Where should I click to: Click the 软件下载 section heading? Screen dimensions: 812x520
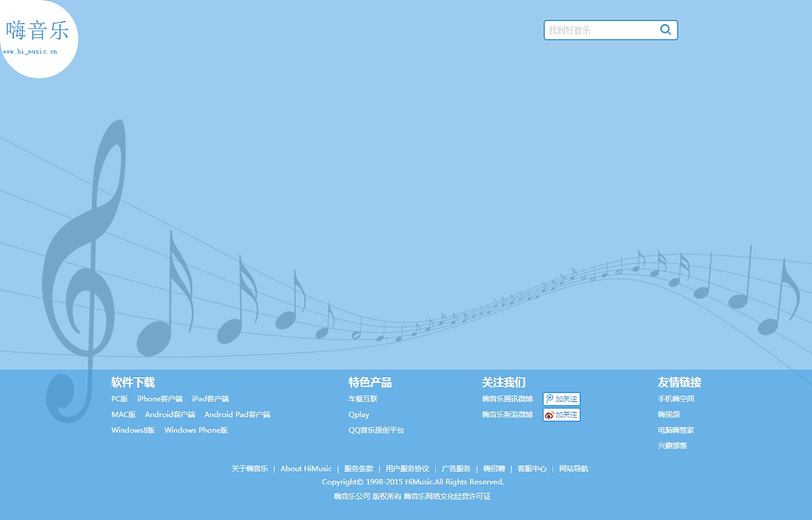[x=133, y=382]
